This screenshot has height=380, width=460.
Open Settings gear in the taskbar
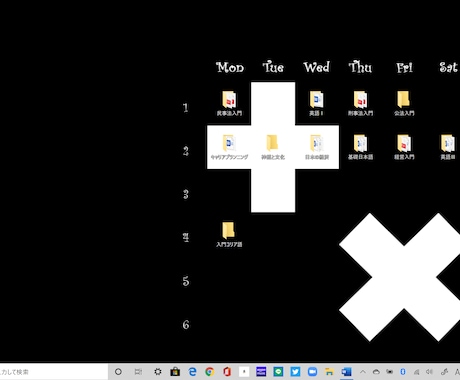coord(158,372)
